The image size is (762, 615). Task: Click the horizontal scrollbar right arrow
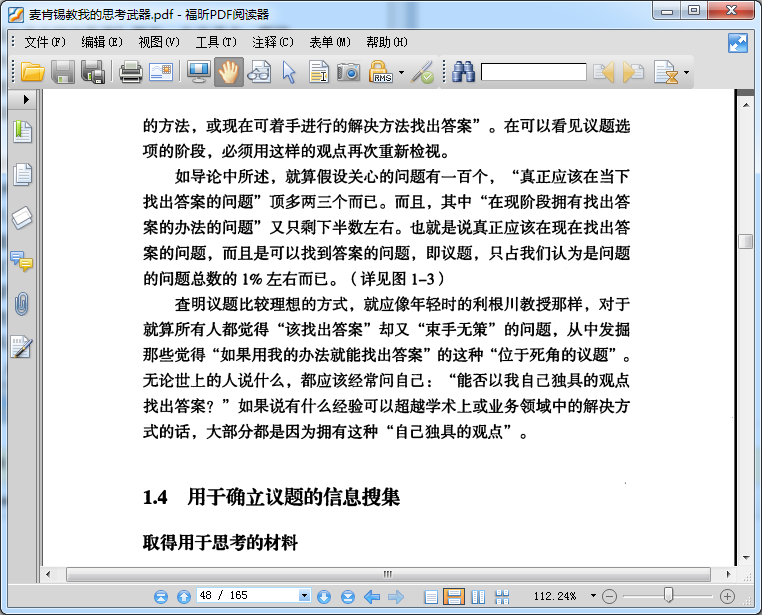tap(728, 574)
